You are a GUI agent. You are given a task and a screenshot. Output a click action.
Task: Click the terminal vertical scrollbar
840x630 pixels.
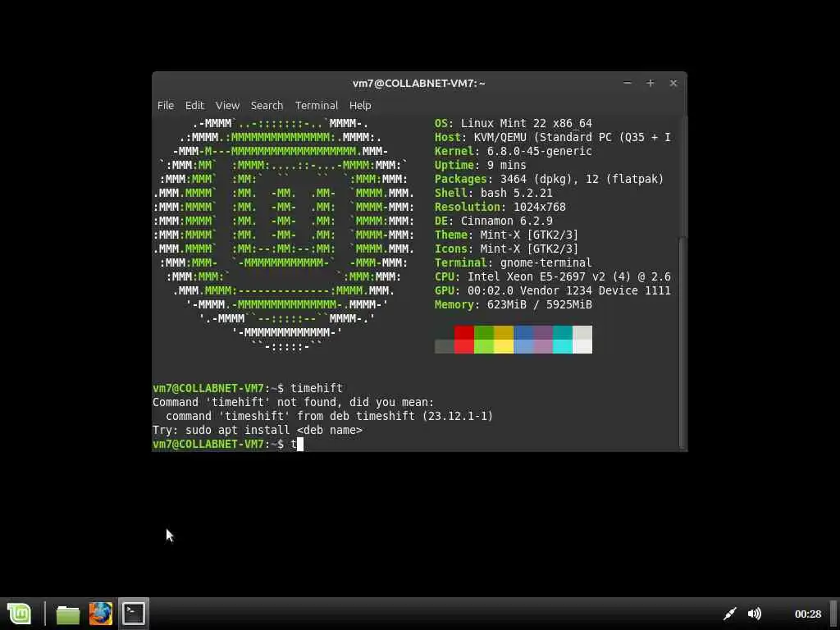pos(682,343)
